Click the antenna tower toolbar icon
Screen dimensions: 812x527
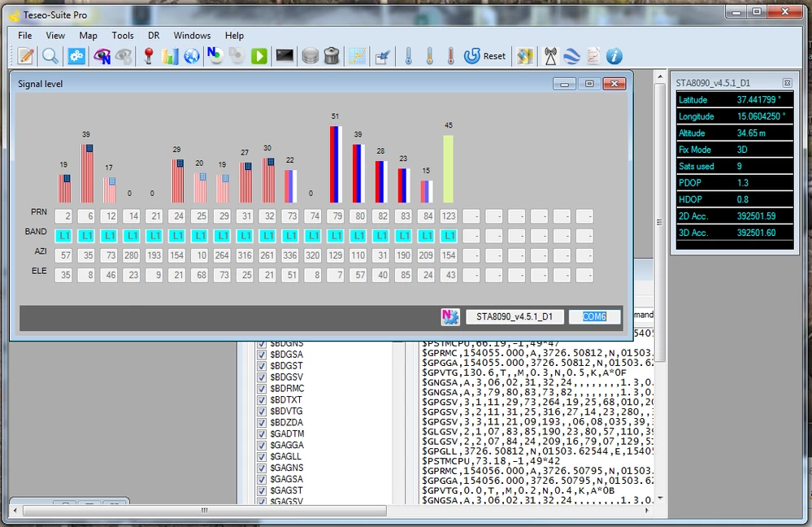550,56
